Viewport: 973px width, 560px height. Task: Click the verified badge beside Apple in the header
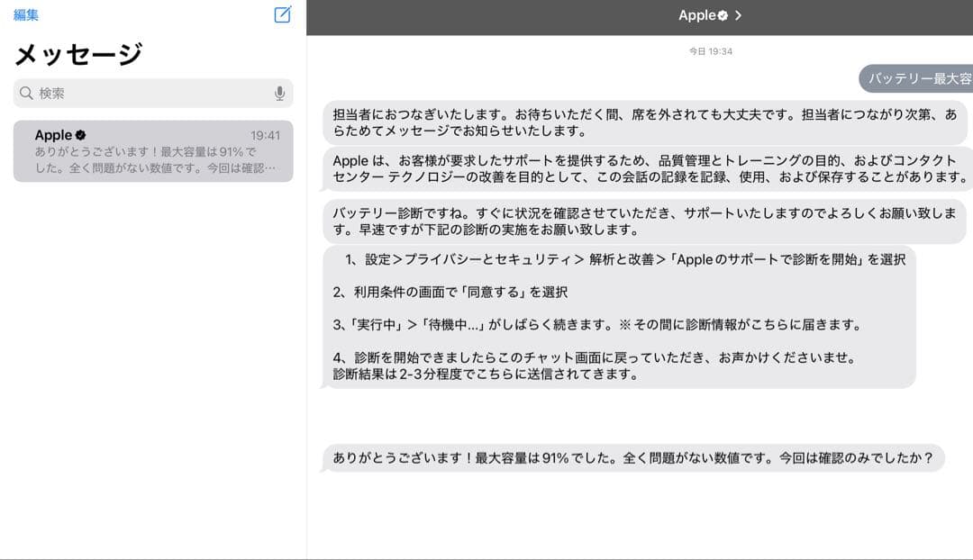point(723,14)
